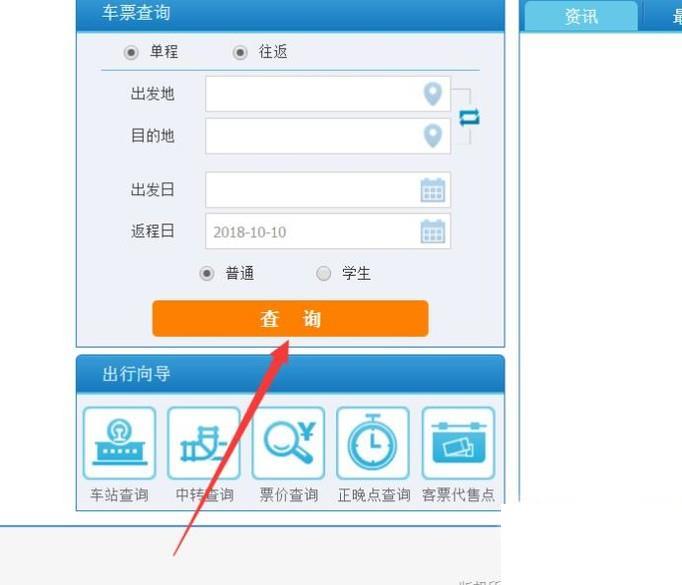Image resolution: width=682 pixels, height=585 pixels.
Task: Swap departure and destination stations
Action: point(469,117)
